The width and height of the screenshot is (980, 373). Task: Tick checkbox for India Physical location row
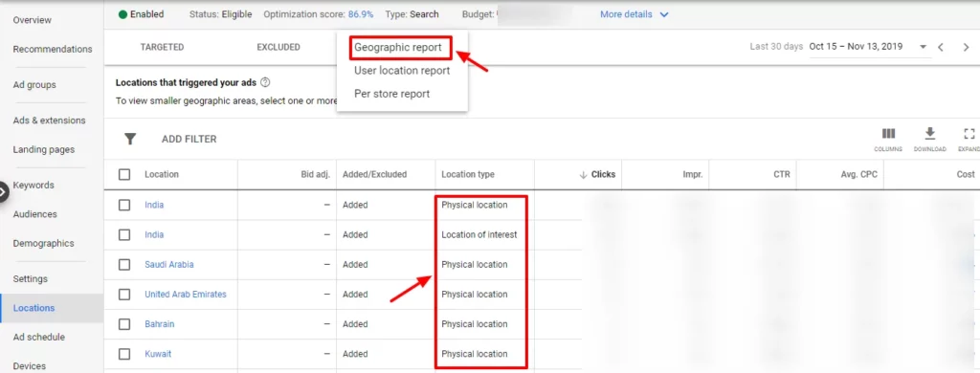[124, 205]
